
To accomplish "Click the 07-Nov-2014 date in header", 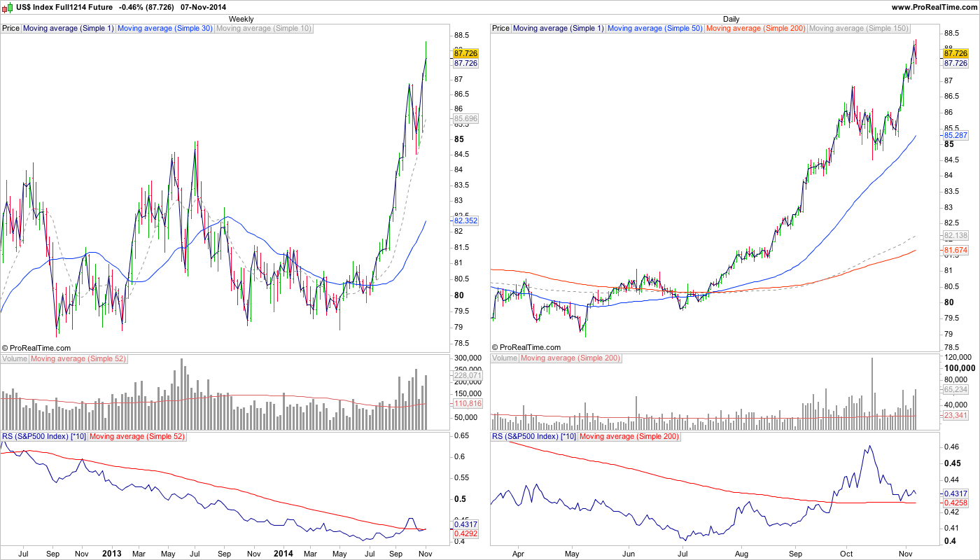I will point(203,6).
